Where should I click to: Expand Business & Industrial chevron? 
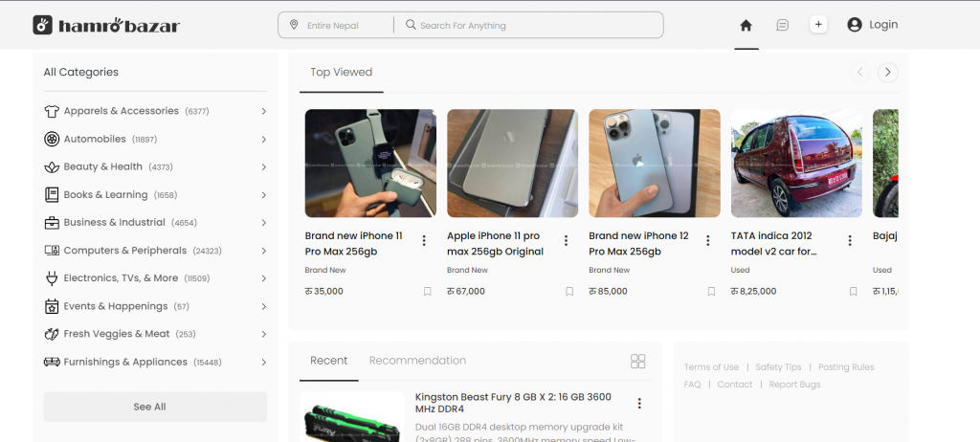(x=264, y=223)
